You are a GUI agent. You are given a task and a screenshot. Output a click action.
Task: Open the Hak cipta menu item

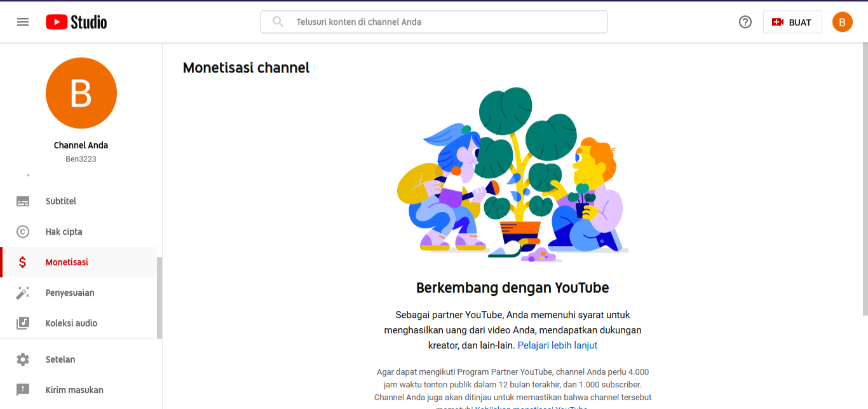coord(79,232)
